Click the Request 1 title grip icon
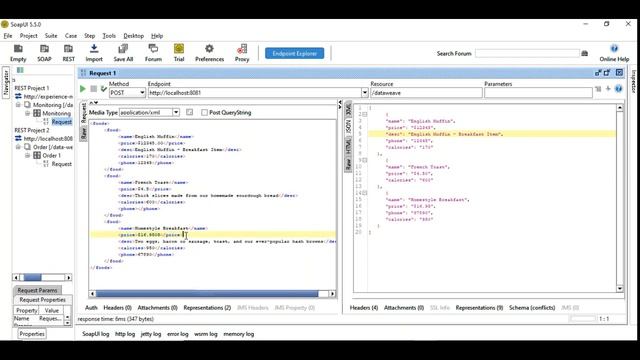Image resolution: width=640 pixels, height=360 pixels. [x=83, y=73]
